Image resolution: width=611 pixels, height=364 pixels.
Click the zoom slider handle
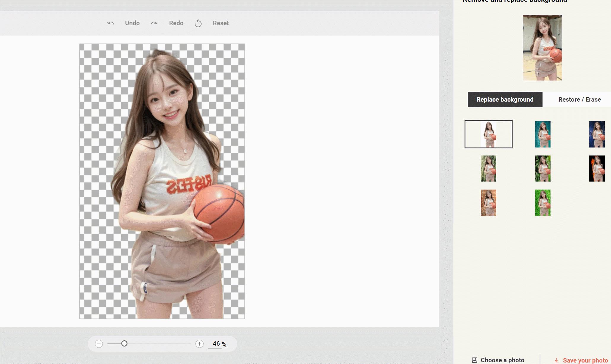pyautogui.click(x=125, y=344)
